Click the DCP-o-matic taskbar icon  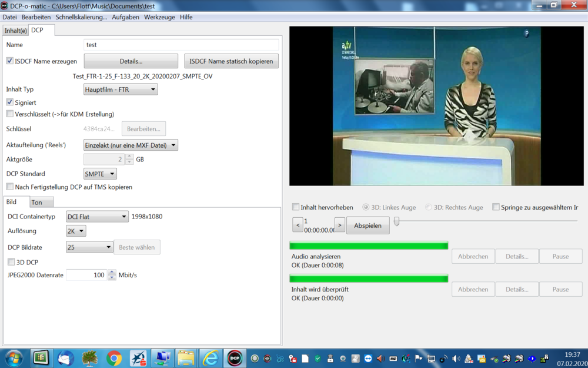click(235, 358)
